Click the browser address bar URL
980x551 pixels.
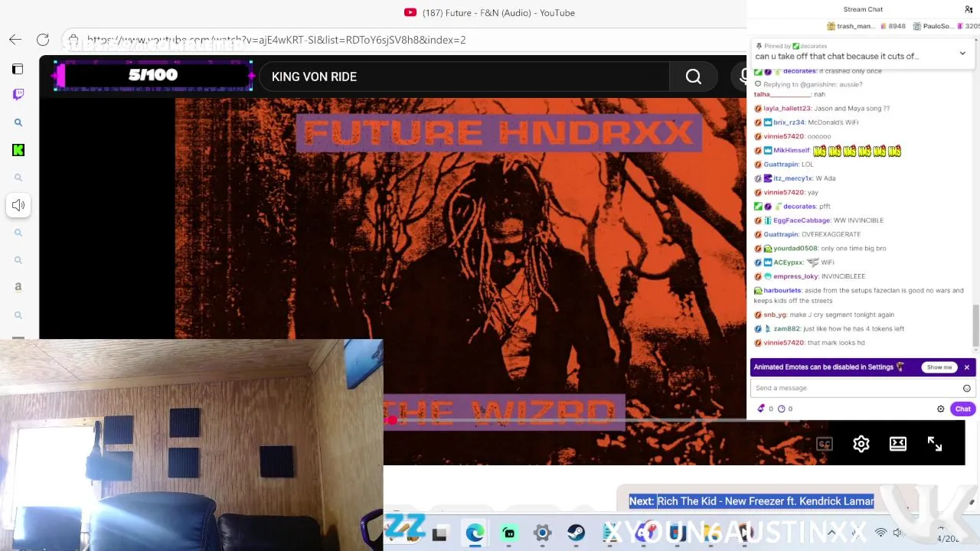coord(276,40)
